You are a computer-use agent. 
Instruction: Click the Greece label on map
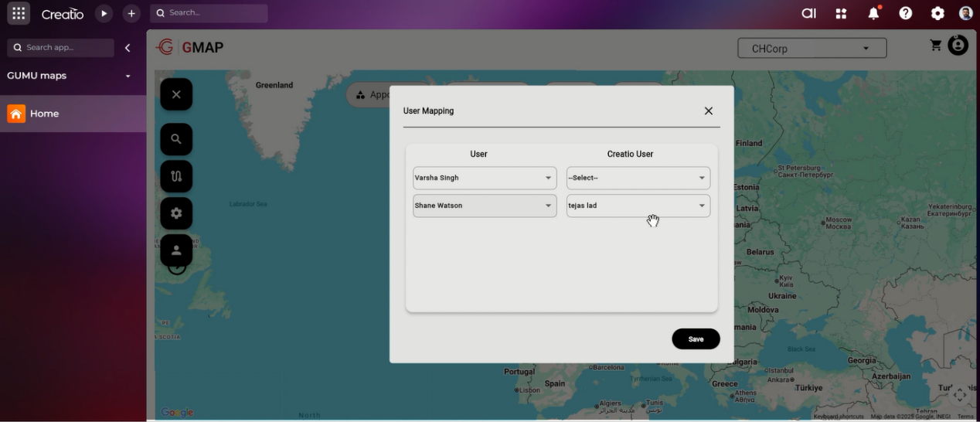click(x=725, y=384)
